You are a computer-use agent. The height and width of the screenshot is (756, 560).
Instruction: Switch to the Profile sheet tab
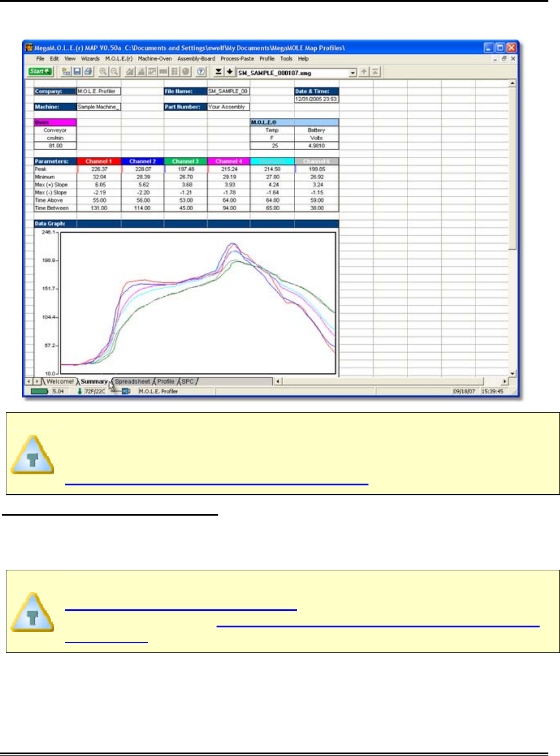coord(166,382)
